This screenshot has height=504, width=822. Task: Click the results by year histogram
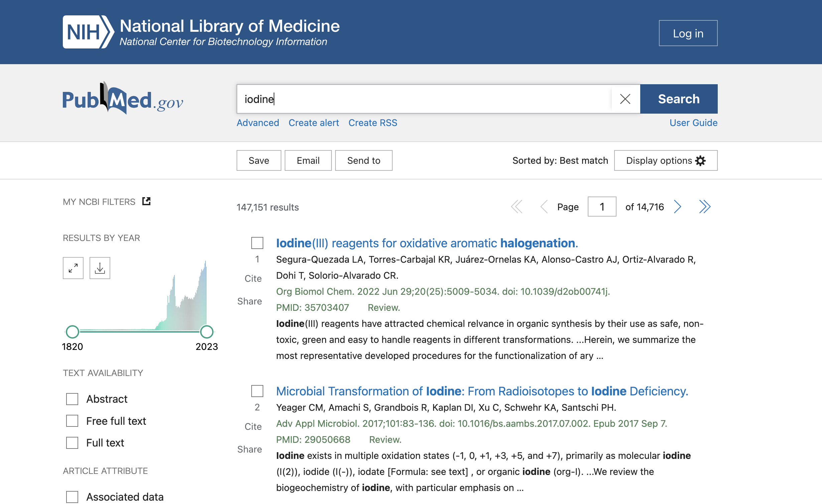(144, 295)
